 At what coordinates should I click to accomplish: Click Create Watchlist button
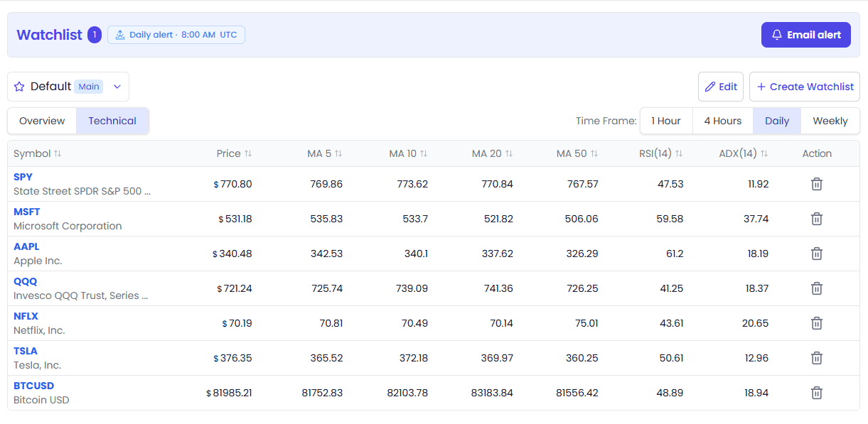[805, 87]
